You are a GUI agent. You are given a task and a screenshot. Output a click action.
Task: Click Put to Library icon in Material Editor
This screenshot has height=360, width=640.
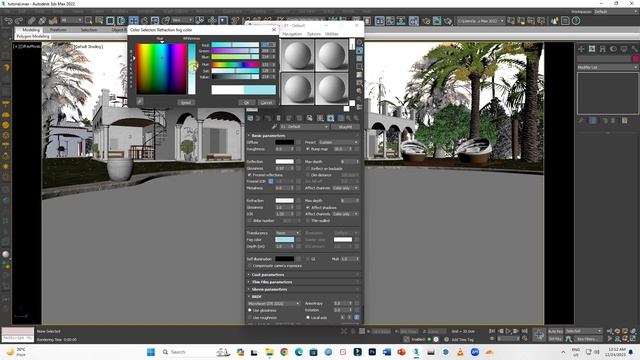pos(309,118)
